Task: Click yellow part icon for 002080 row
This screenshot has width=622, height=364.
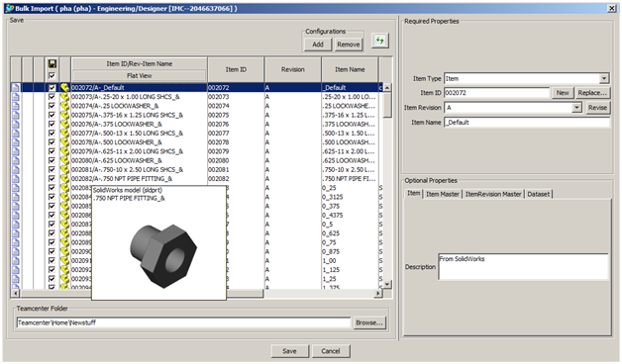Action: pyautogui.click(x=64, y=160)
